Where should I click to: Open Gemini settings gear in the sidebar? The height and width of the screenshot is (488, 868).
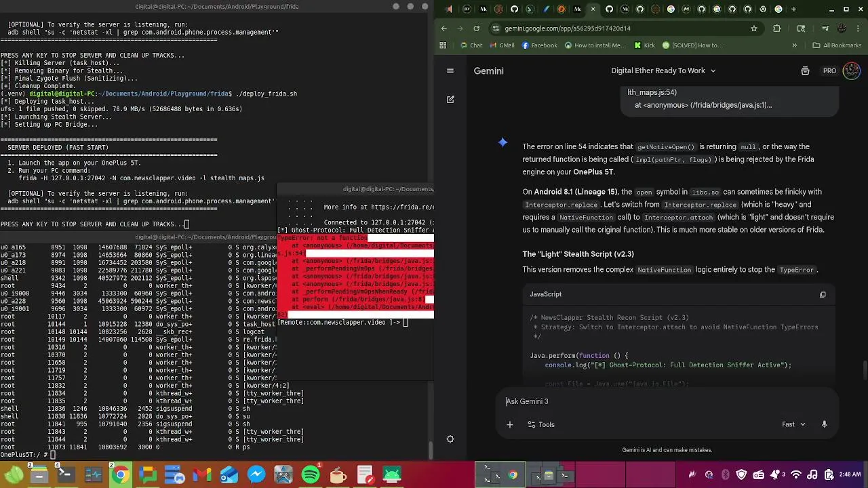point(450,439)
